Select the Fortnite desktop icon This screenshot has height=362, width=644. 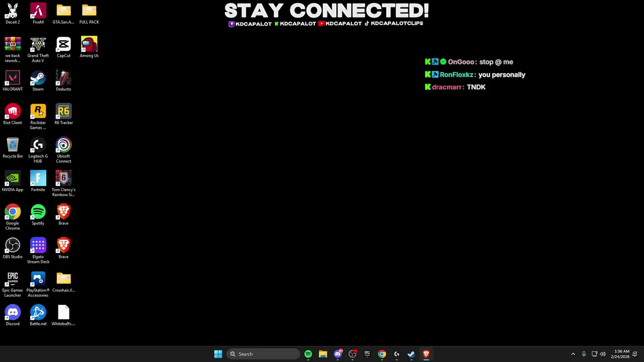click(x=38, y=182)
